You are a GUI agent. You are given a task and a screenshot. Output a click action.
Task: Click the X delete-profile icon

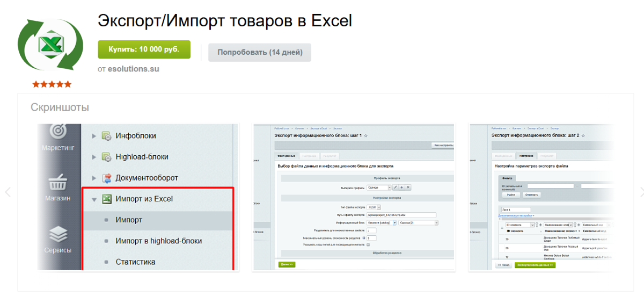408,187
